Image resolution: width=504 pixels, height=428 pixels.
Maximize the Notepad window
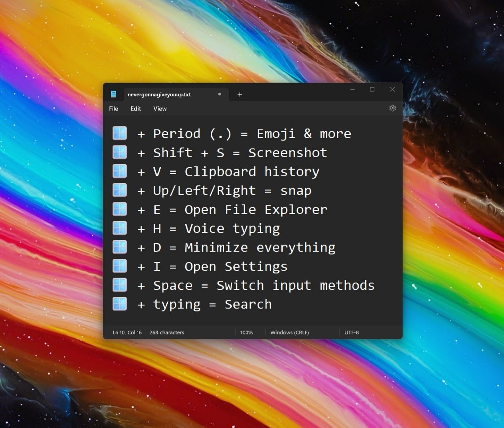tap(372, 89)
